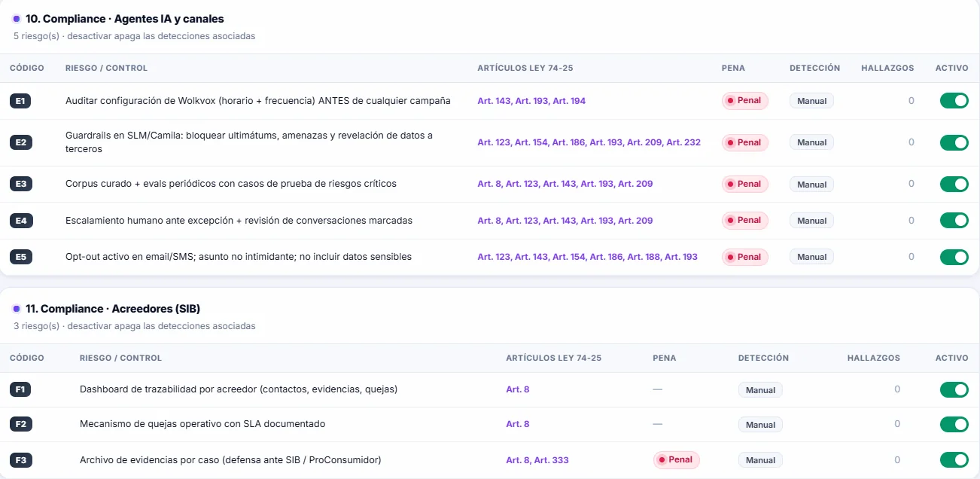Click the purple dot beside section 11 title

click(x=17, y=309)
